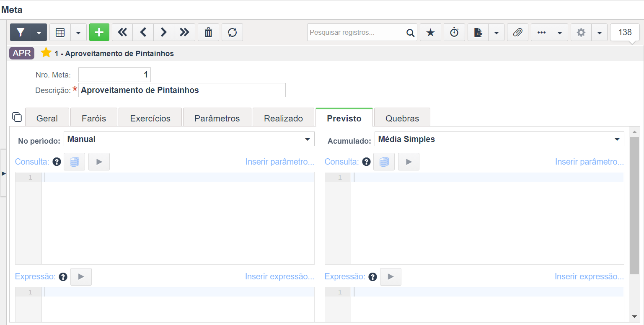Refresh the record
Viewport: 644px width, 325px height.
tap(232, 32)
